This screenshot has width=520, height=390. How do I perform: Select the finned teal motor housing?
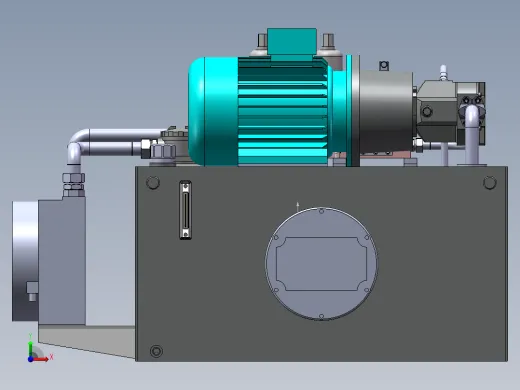pyautogui.click(x=283, y=111)
